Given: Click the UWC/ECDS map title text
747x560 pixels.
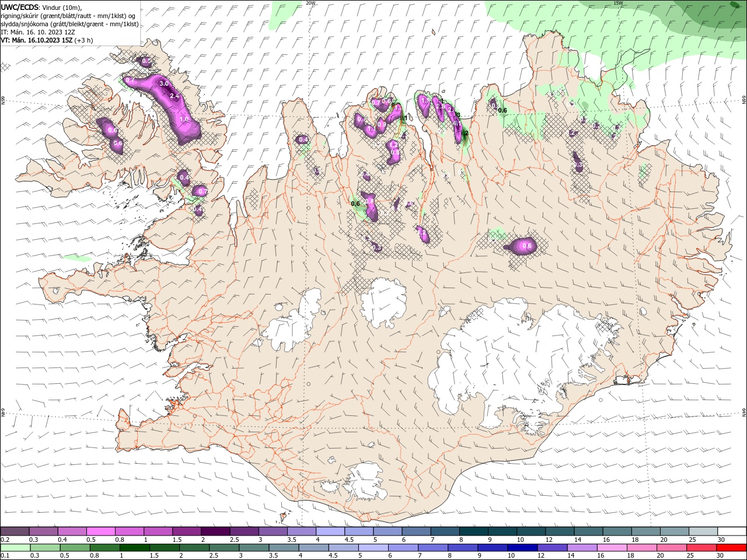Looking at the screenshot, I should 20,7.
